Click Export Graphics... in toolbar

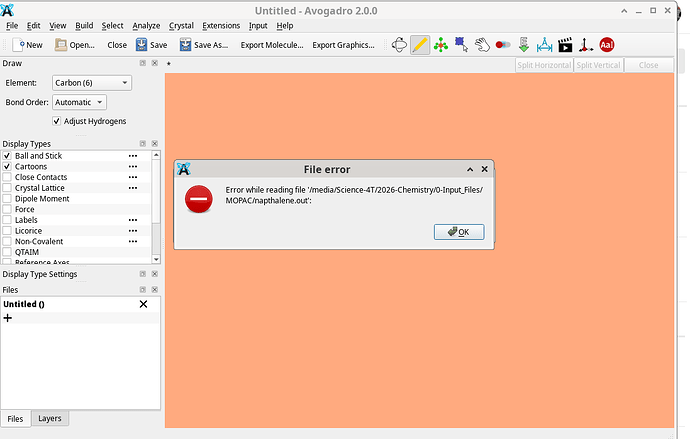click(x=343, y=45)
